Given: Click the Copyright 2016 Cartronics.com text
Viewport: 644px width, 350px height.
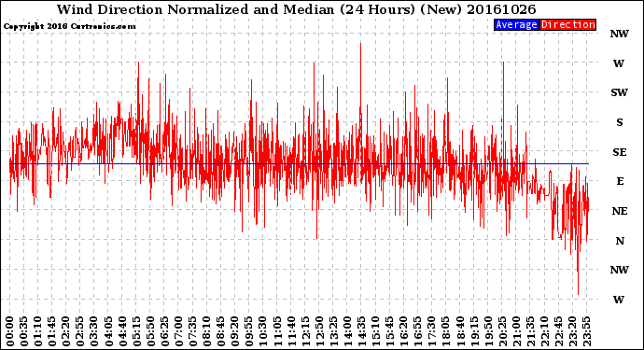Looking at the screenshot, I should pos(69,26).
